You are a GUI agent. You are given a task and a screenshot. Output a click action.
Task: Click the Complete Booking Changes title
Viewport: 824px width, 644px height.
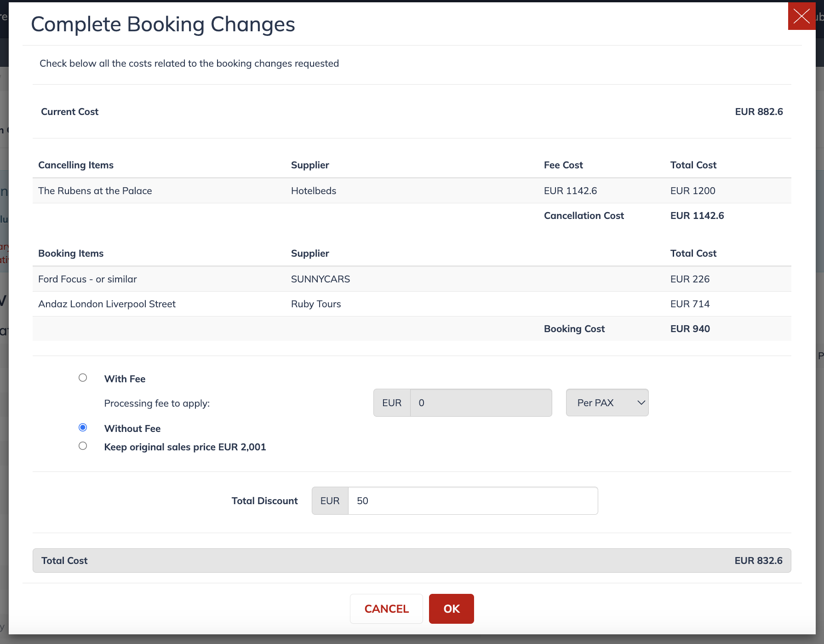tap(163, 24)
